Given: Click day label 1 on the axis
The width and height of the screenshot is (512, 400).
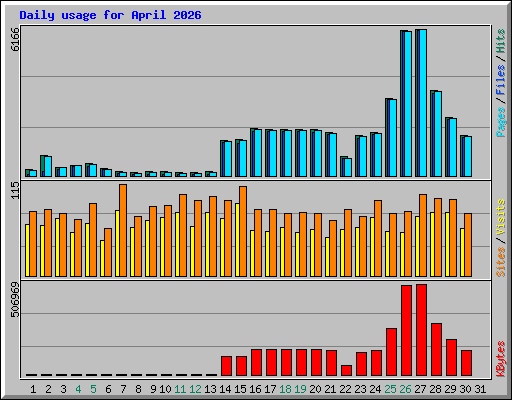Looking at the screenshot, I should (33, 389).
